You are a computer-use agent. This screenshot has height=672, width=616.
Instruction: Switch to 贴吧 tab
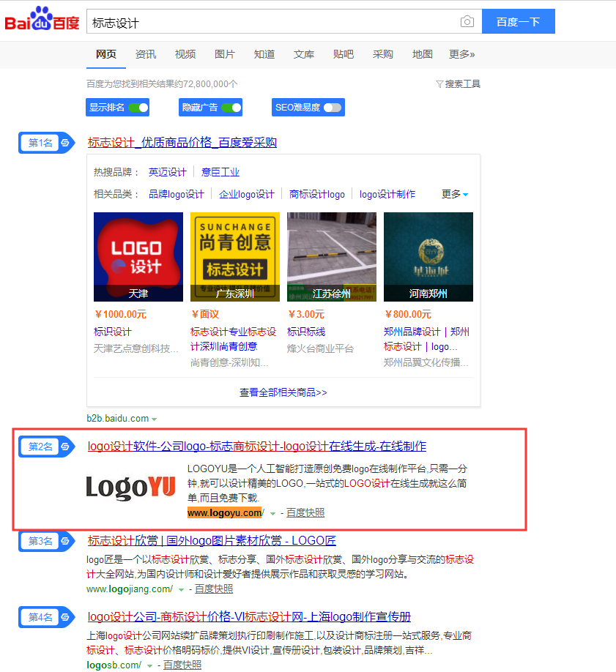pos(344,54)
